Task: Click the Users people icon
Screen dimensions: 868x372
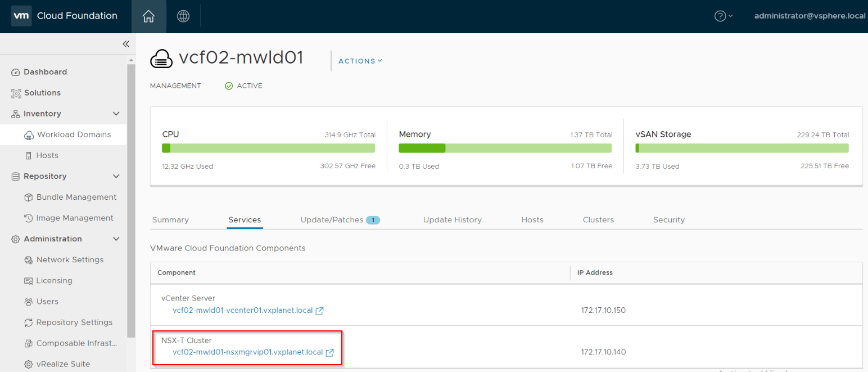Action: [29, 302]
